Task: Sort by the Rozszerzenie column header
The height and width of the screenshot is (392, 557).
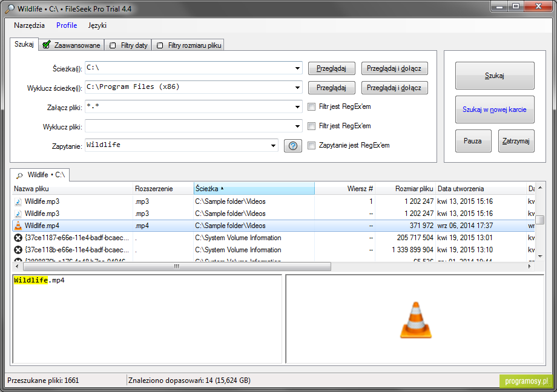Action: point(163,189)
